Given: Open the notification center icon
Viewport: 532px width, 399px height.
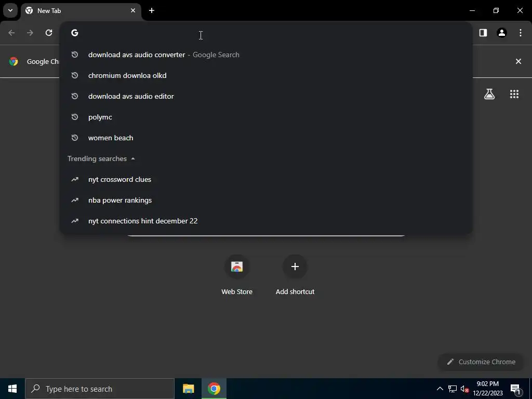Looking at the screenshot, I should coord(515,389).
